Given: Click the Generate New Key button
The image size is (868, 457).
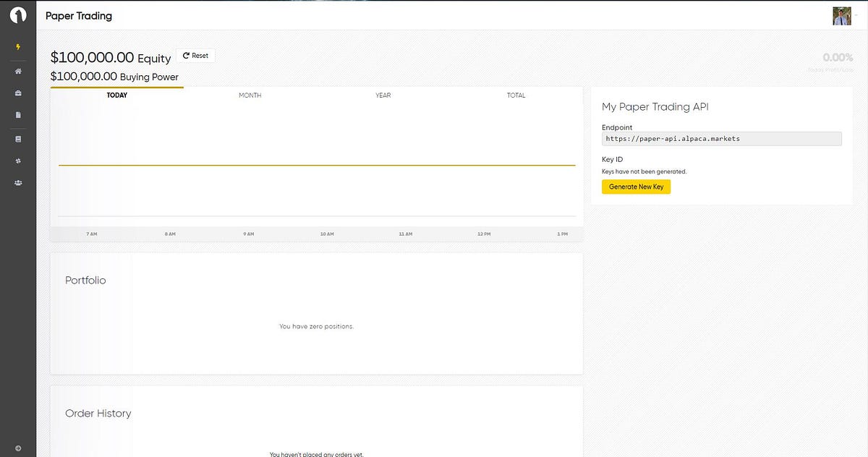Looking at the screenshot, I should tap(636, 187).
